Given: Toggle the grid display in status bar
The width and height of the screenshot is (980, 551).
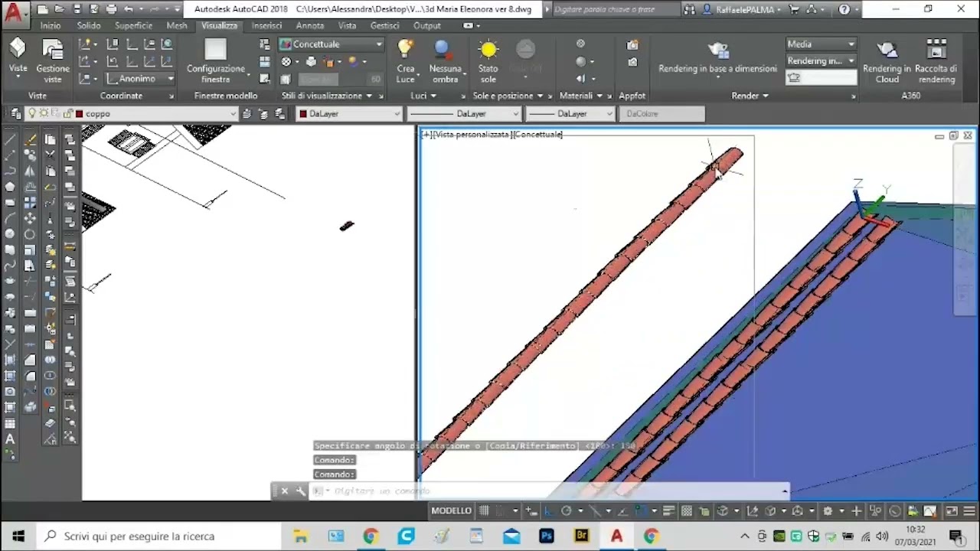Looking at the screenshot, I should 484,510.
